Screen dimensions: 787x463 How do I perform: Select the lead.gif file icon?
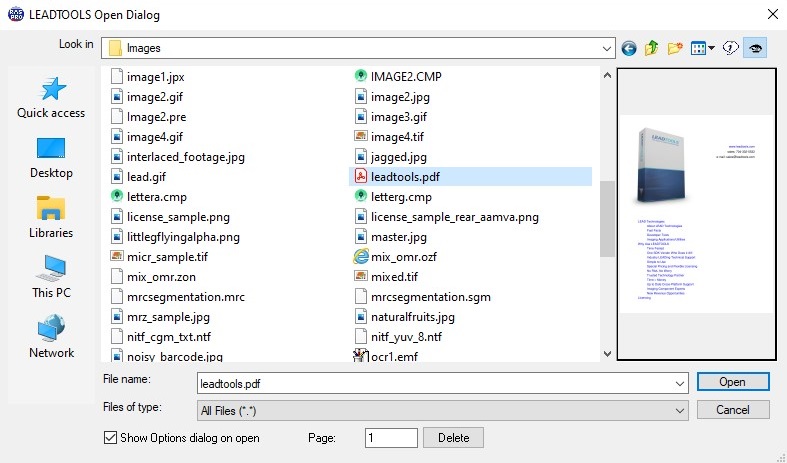(116, 176)
